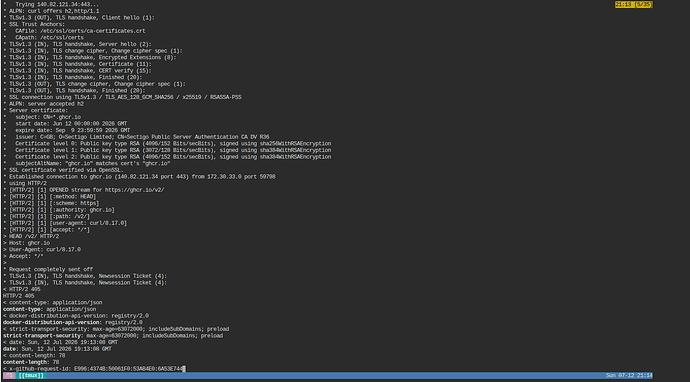This screenshot has width=690, height=382.
Task: Click the 'ALPN: server accepted h2' line
Action: pyautogui.click(x=43, y=104)
